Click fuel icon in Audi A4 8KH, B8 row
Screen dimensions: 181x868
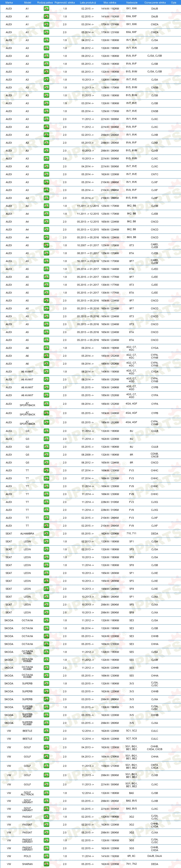tap(46, 237)
